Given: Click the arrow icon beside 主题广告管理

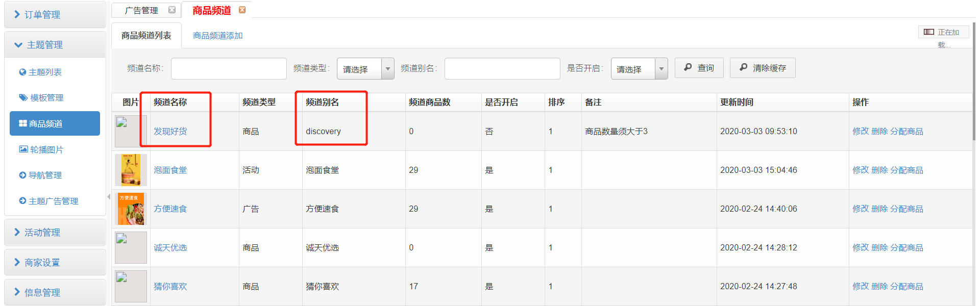Looking at the screenshot, I should [x=22, y=201].
